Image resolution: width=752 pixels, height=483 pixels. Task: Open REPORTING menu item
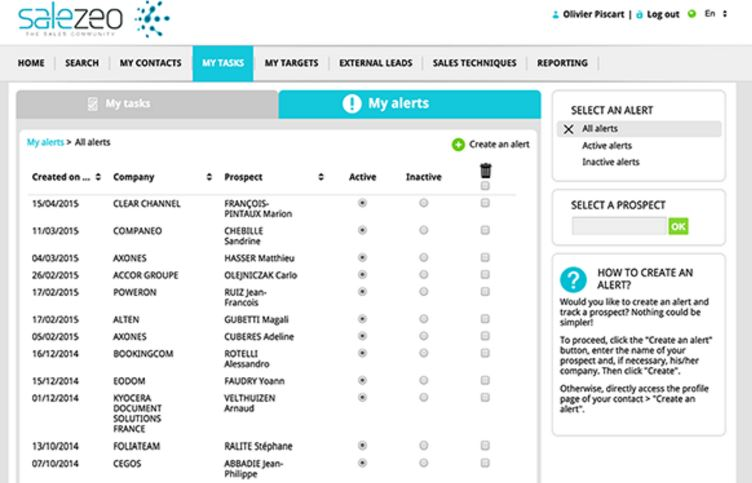point(562,63)
